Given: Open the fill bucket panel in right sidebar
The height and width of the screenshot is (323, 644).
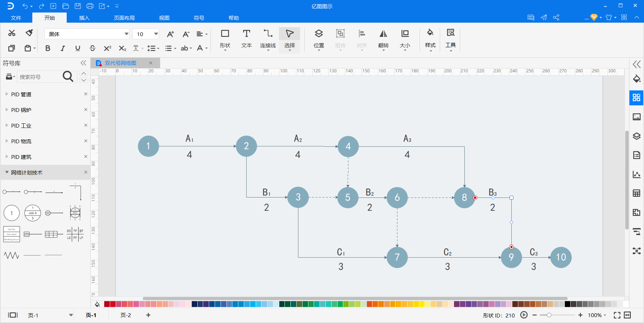Looking at the screenshot, I should coord(636,79).
